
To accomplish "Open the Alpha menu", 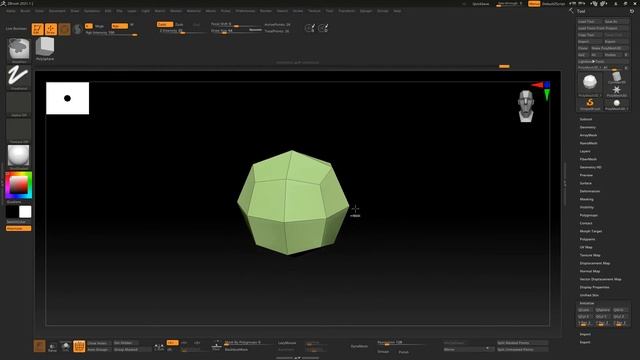I will pos(11,11).
